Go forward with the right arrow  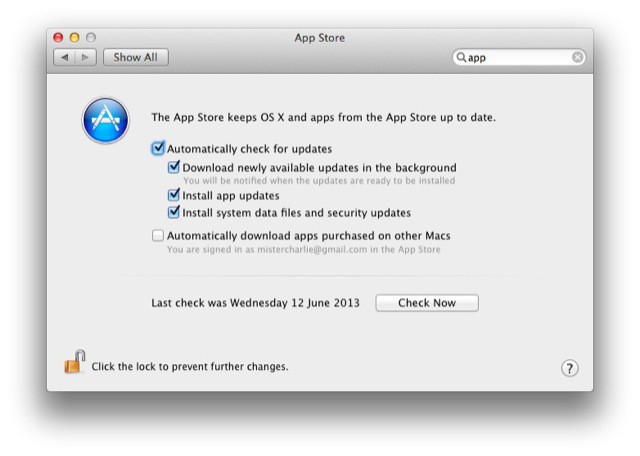(x=85, y=58)
